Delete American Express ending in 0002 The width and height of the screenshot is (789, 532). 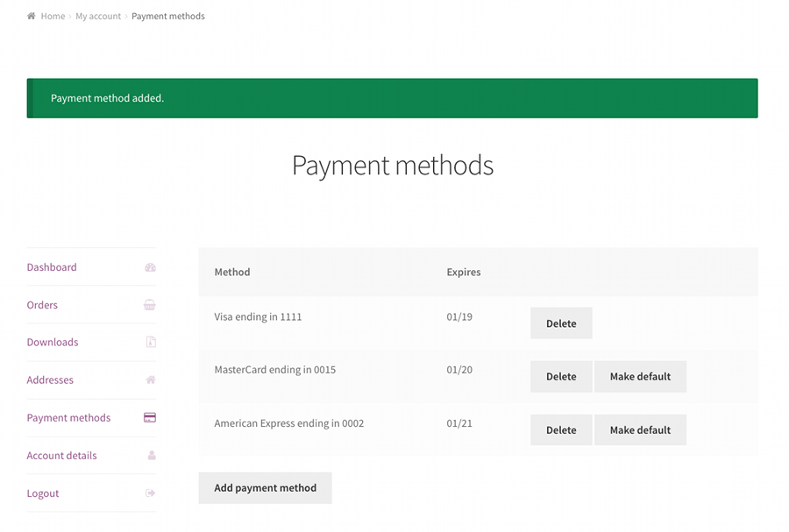click(x=561, y=430)
